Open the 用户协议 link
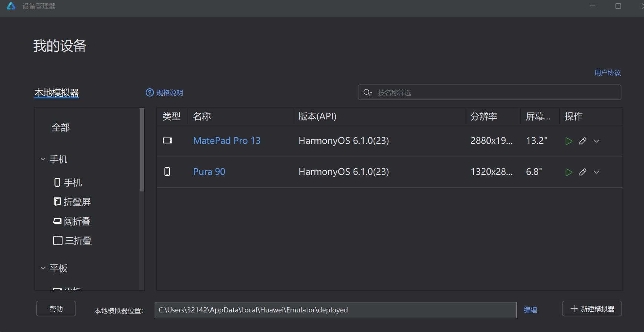 click(x=607, y=73)
